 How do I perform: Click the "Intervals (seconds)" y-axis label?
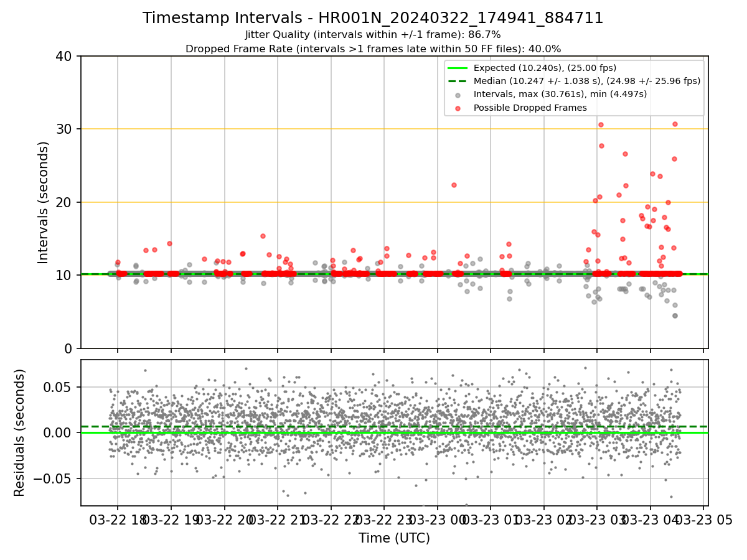[x=44, y=202]
